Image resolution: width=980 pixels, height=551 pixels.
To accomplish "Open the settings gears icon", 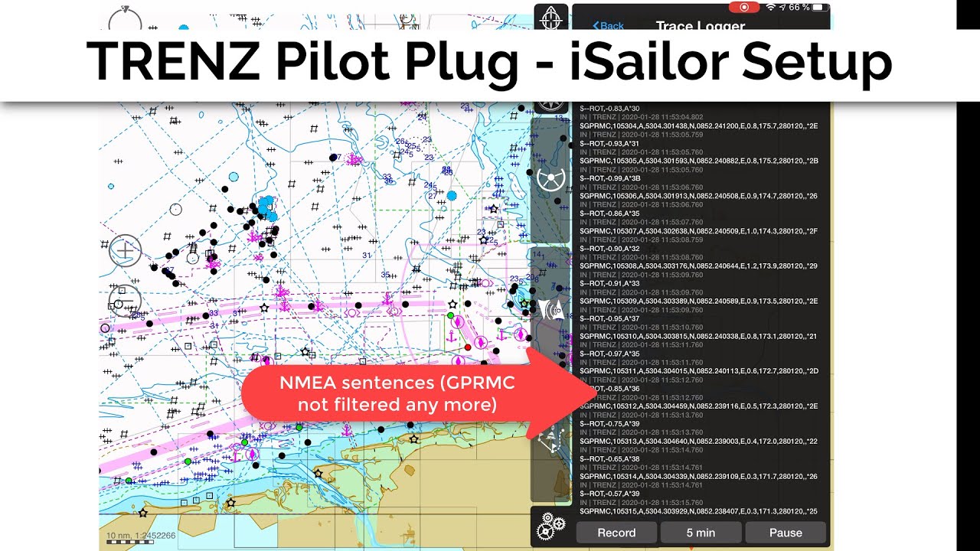I will [550, 527].
